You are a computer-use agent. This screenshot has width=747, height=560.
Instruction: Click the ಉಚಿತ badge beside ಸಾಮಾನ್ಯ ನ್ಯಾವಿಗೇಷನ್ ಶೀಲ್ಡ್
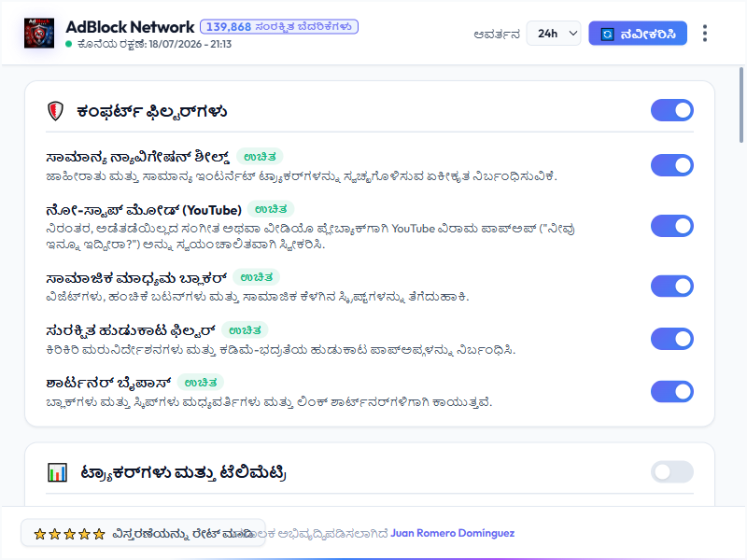click(x=260, y=156)
